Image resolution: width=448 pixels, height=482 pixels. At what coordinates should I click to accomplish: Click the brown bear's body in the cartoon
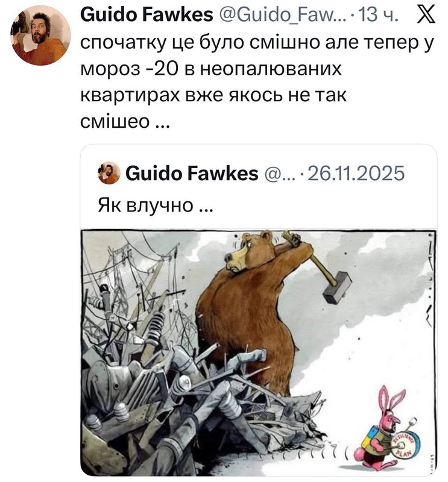[246, 320]
